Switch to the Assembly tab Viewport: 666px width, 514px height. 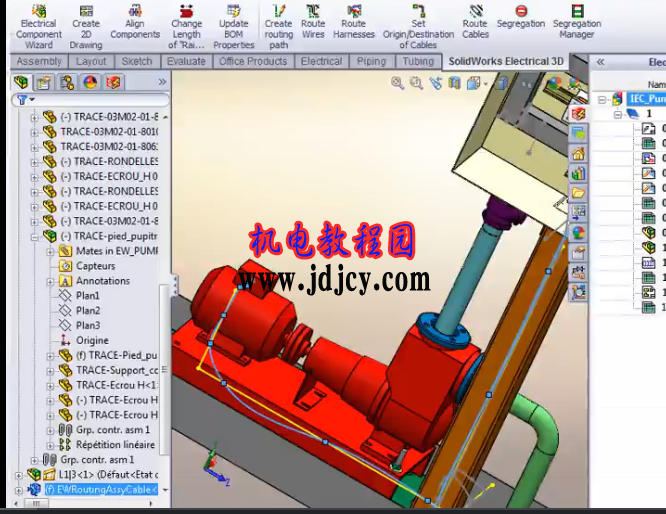pos(39,62)
